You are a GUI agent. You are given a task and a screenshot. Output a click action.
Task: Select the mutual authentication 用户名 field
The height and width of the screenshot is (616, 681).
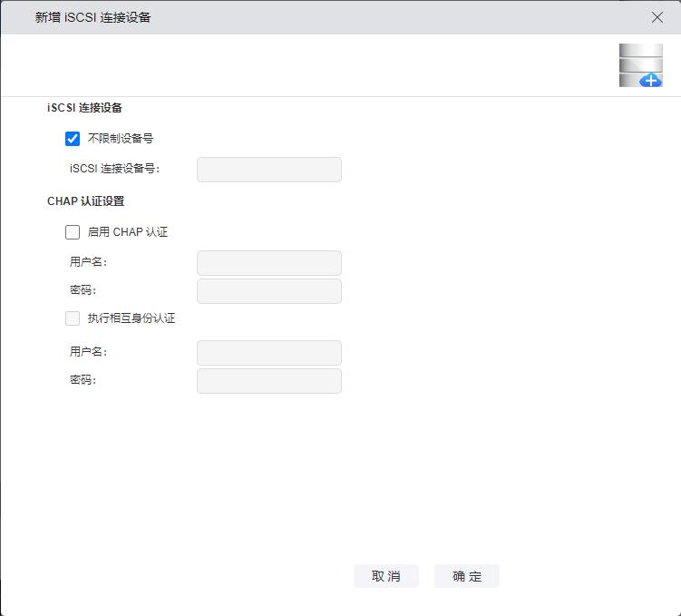tap(268, 353)
